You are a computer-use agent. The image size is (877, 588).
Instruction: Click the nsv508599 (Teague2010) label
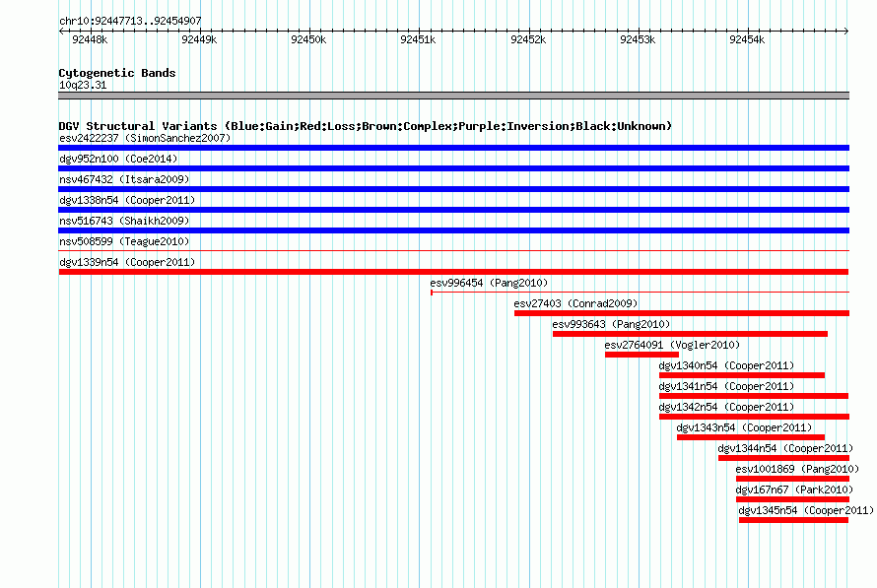pyautogui.click(x=124, y=241)
